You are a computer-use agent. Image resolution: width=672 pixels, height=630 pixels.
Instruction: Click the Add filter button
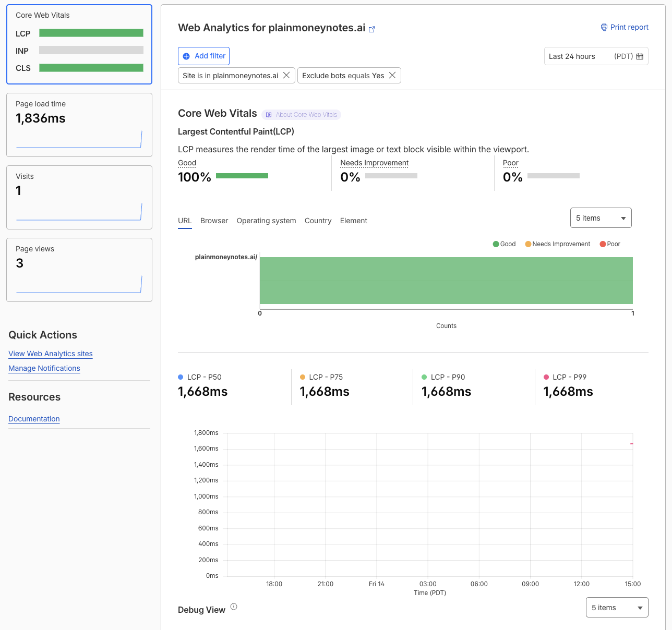pyautogui.click(x=204, y=56)
